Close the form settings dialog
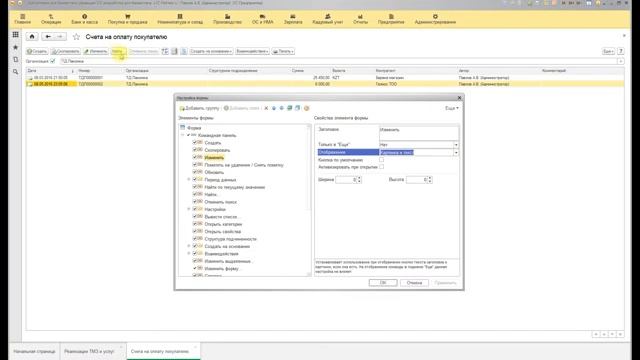 [459, 98]
